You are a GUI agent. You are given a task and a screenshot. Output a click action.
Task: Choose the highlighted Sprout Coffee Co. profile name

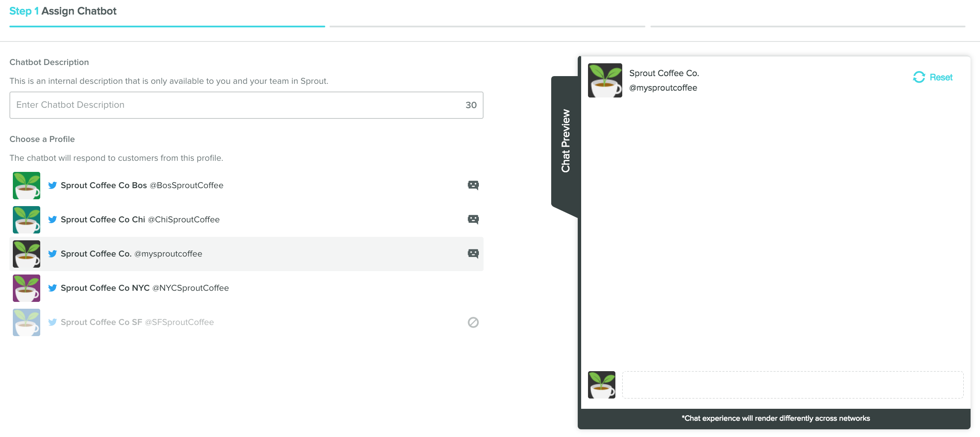point(96,254)
